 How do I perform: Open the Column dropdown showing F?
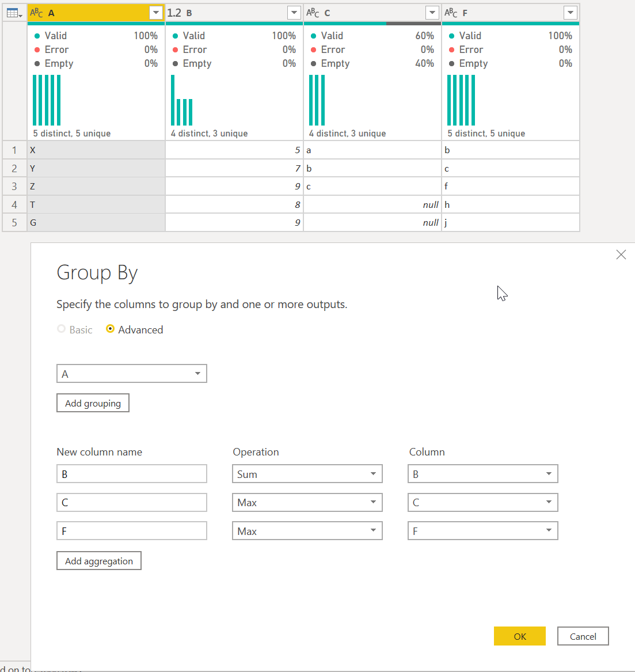[x=483, y=531]
